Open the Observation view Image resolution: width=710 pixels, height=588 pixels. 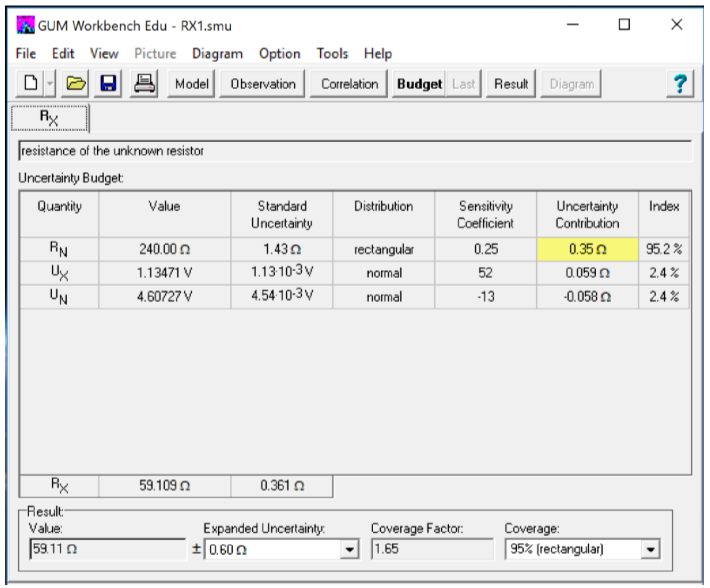pos(262,84)
